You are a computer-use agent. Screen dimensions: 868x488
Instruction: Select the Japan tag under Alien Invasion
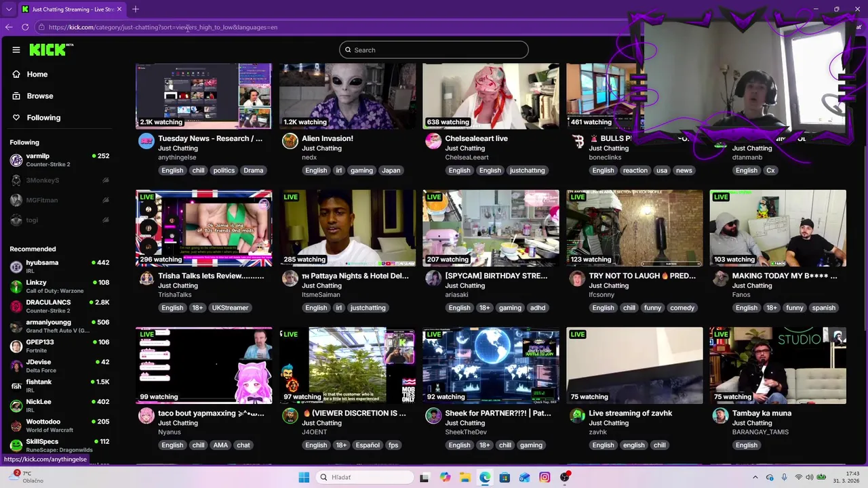click(x=391, y=170)
